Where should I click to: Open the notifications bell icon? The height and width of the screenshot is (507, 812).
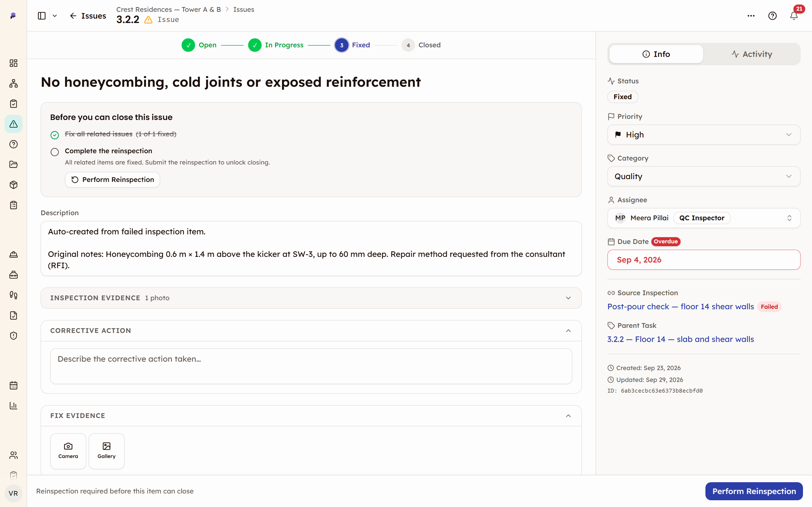click(794, 16)
